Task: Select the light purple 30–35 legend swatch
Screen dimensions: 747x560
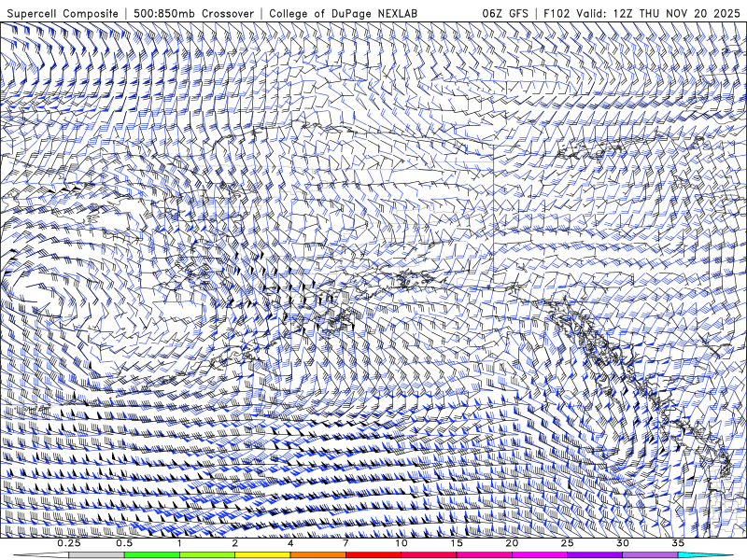Action: click(x=650, y=555)
